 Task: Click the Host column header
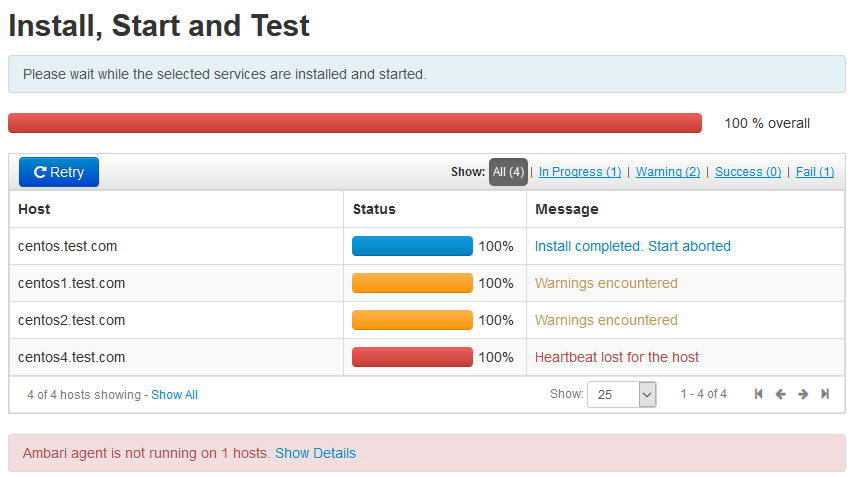[x=34, y=209]
